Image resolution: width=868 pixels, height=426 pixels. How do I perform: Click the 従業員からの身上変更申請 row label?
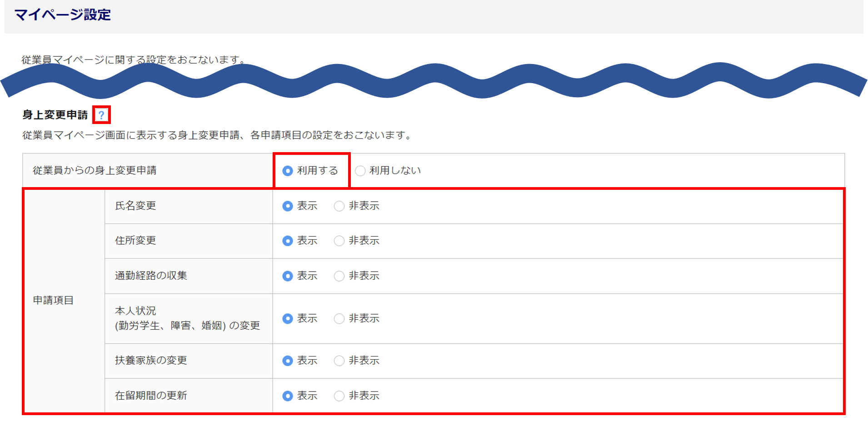pyautogui.click(x=95, y=170)
